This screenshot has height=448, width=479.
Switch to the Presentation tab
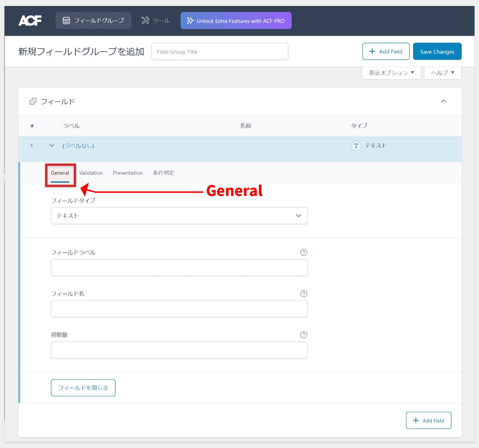[128, 173]
